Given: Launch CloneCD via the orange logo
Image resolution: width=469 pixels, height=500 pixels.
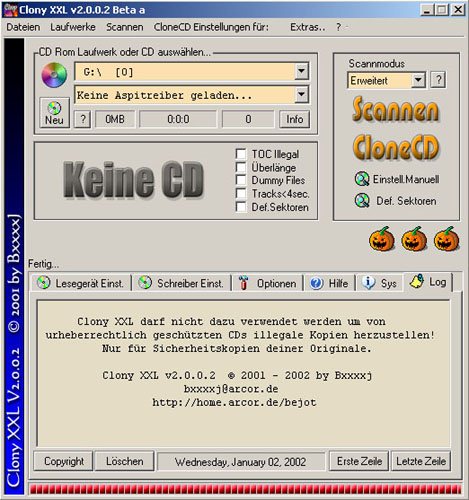Looking at the screenshot, I should click(x=396, y=147).
